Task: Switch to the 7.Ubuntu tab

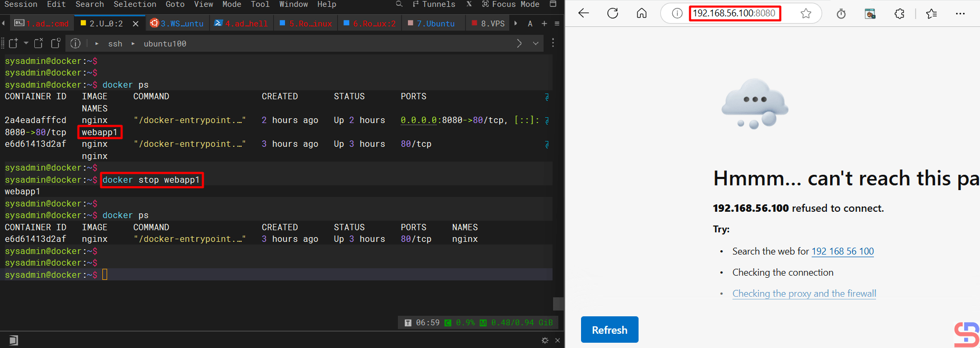Action: pyautogui.click(x=435, y=23)
